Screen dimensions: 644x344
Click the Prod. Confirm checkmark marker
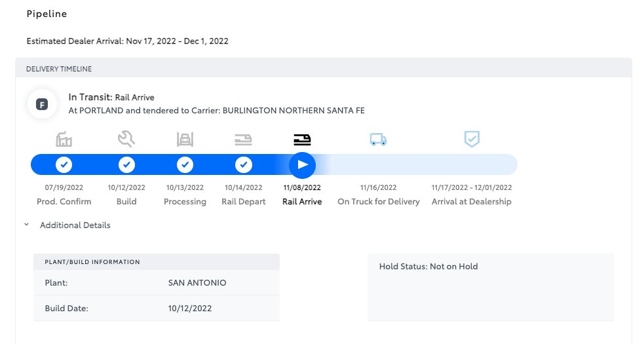(64, 165)
